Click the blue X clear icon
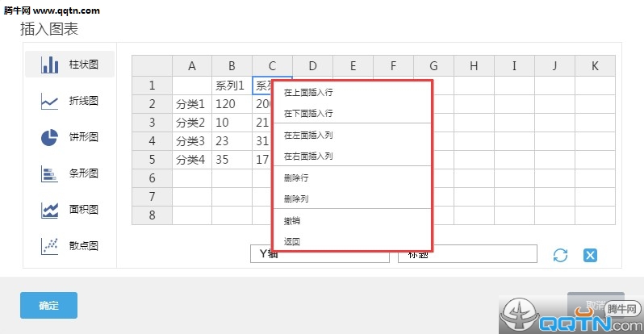Screen dimensions: 644x334 point(590,255)
